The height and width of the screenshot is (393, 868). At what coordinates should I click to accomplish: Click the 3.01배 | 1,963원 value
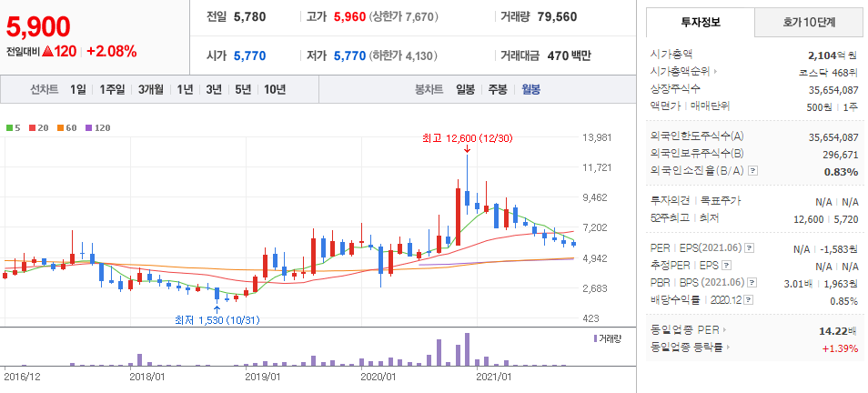pos(822,283)
